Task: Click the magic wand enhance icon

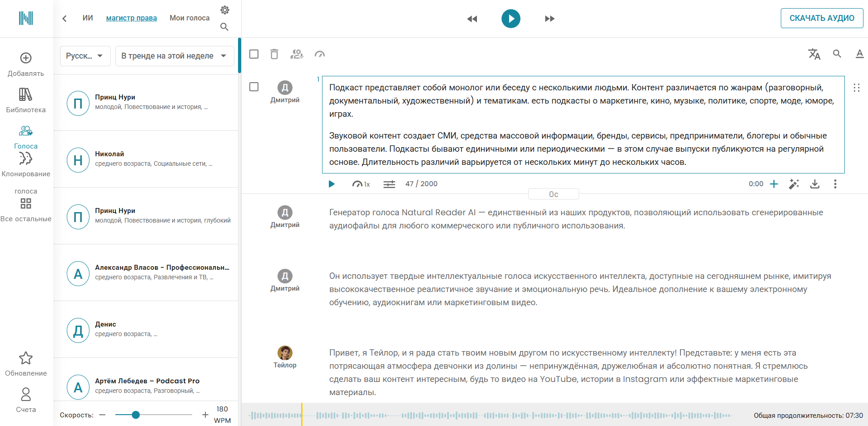Action: (x=794, y=184)
